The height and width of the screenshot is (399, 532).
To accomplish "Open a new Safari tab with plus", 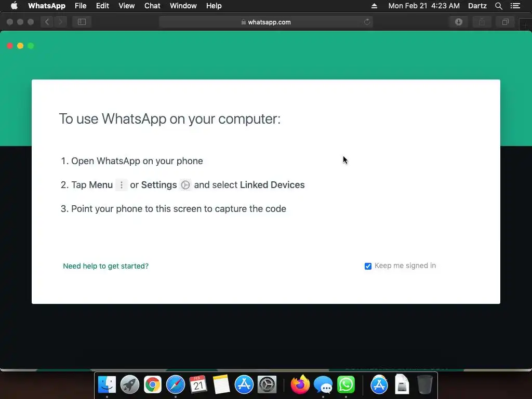I will 525,24.
